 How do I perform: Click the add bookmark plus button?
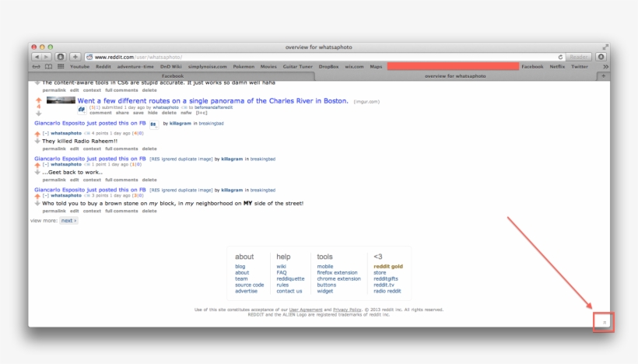(75, 57)
